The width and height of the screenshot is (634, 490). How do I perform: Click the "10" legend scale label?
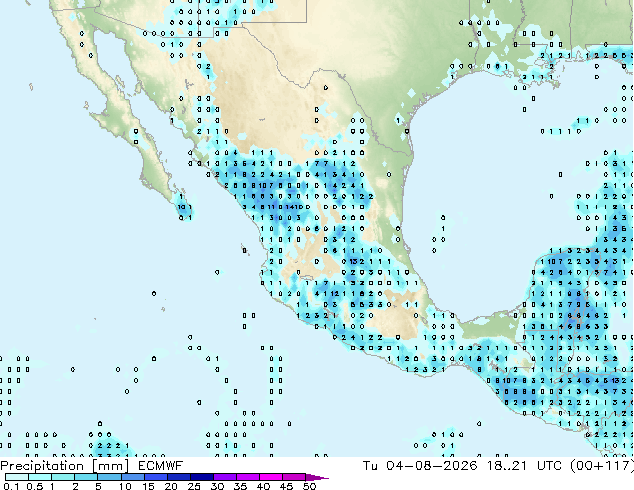tap(125, 486)
